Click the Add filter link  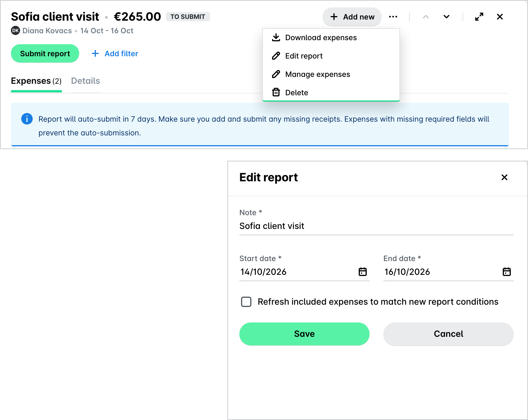115,54
